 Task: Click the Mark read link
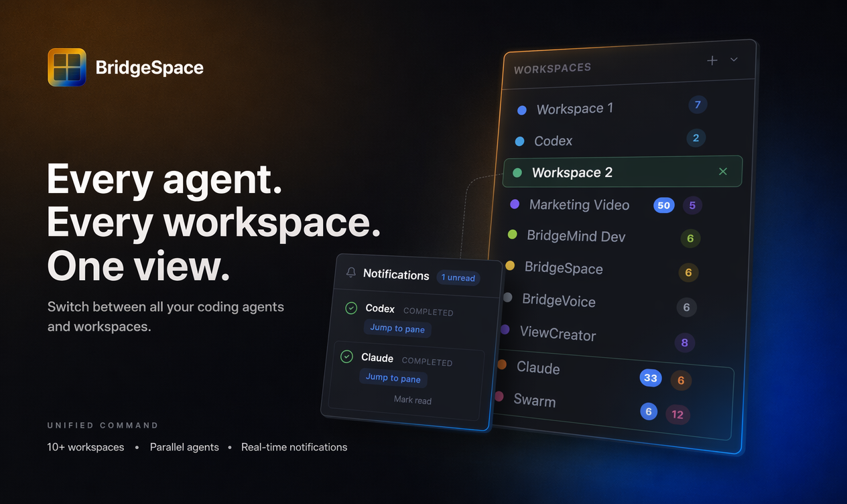tap(412, 400)
